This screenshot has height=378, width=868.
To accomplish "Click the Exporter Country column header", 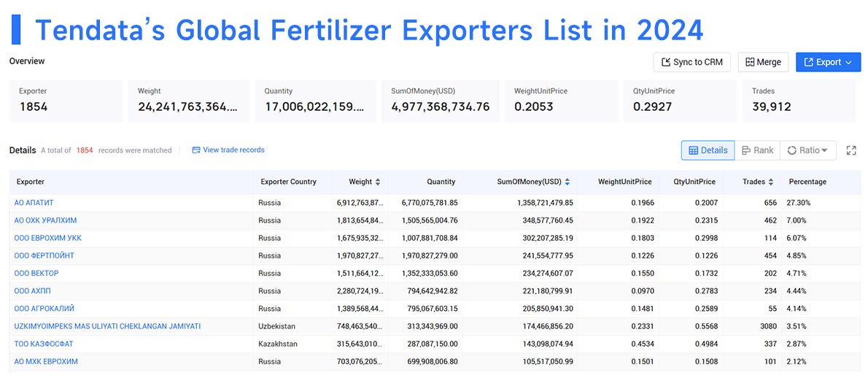I will click(288, 182).
